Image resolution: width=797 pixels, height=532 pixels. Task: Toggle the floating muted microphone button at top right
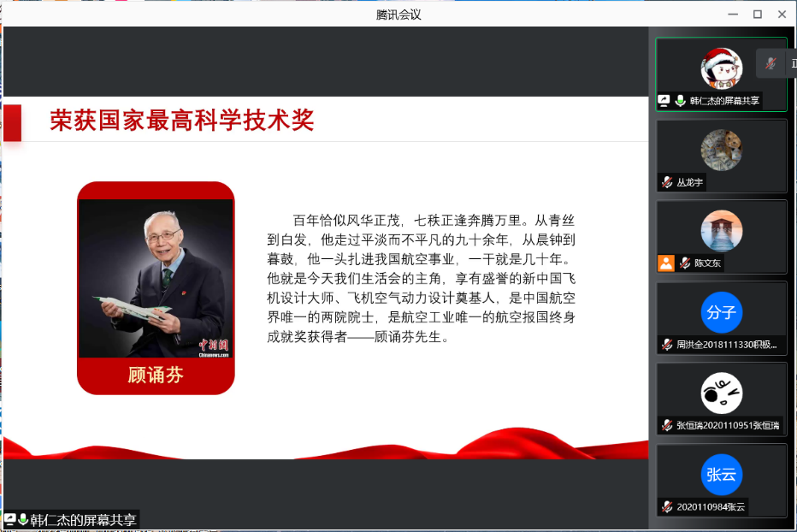pyautogui.click(x=770, y=63)
